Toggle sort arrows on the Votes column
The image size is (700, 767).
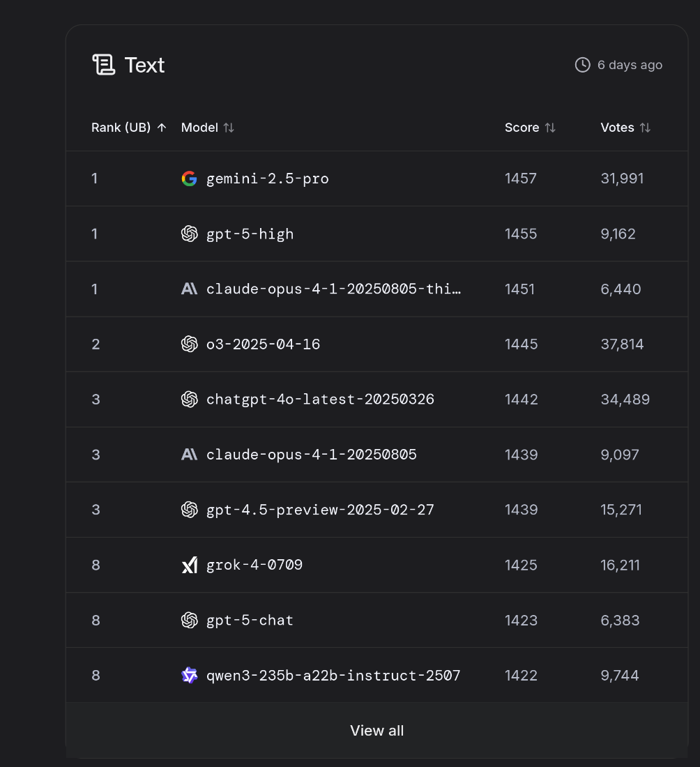[x=645, y=128]
